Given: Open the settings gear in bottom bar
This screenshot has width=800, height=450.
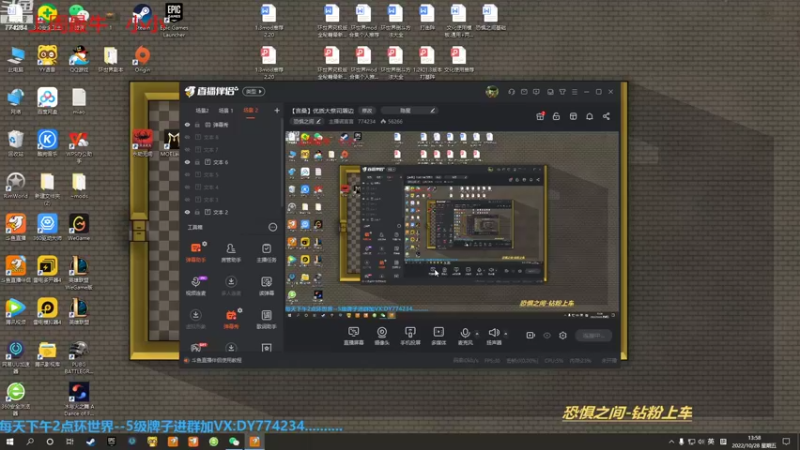Looking at the screenshot, I should pyautogui.click(x=563, y=335).
